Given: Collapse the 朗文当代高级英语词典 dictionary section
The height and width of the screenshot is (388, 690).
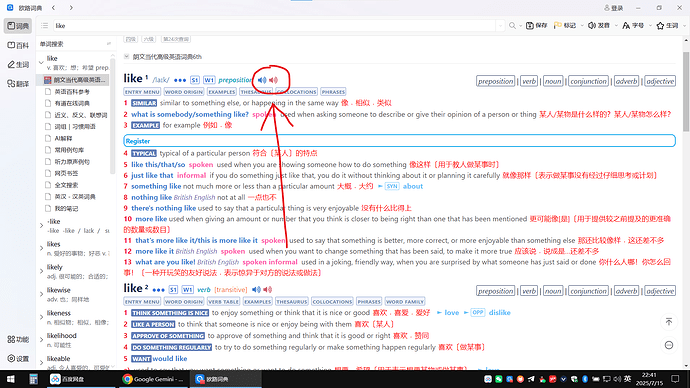Looking at the screenshot, I should [x=127, y=56].
